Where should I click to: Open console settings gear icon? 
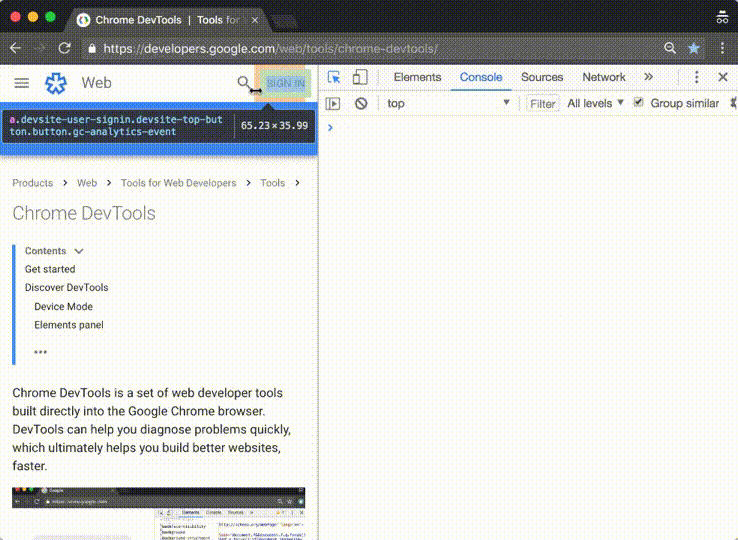coord(734,103)
